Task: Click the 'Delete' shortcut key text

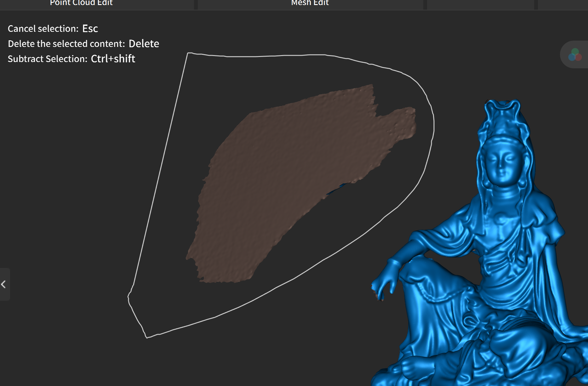Action: [144, 44]
